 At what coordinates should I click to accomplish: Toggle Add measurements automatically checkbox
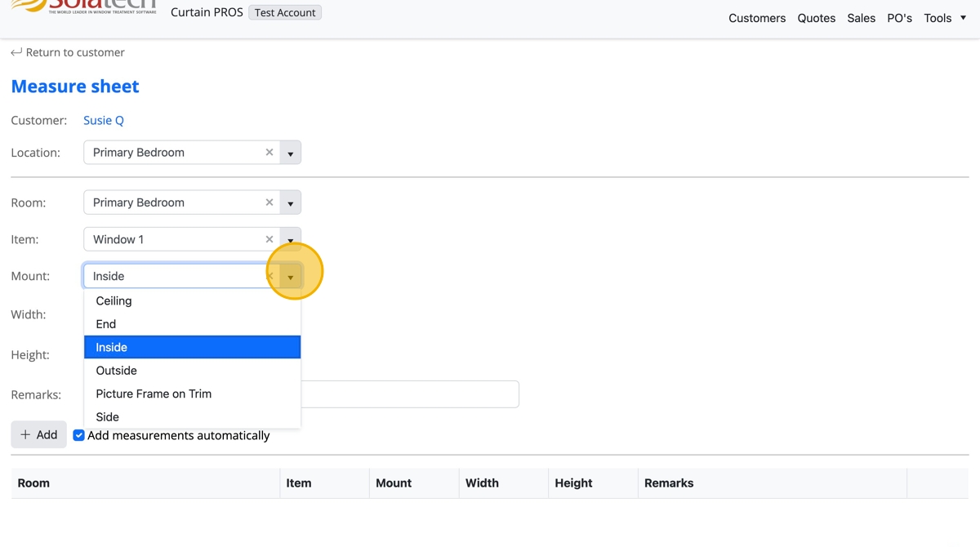click(x=79, y=435)
